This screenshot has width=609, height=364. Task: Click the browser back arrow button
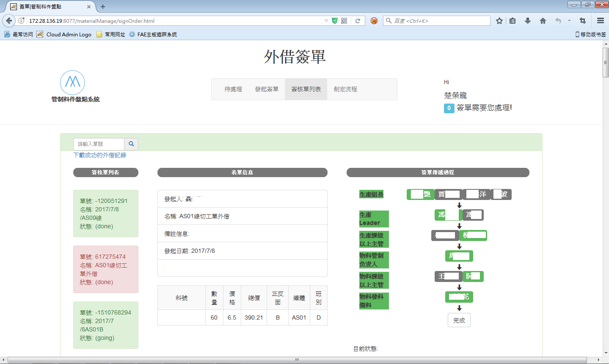click(9, 21)
